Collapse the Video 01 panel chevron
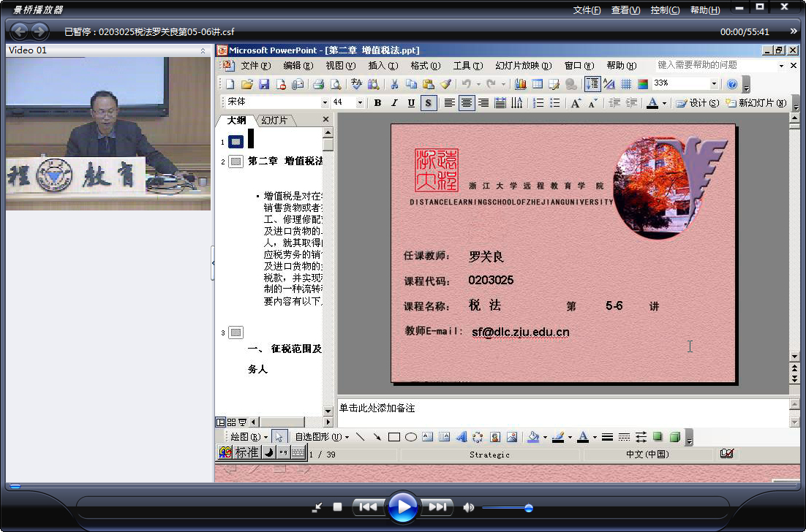Viewport: 806px width, 532px height. pyautogui.click(x=203, y=50)
